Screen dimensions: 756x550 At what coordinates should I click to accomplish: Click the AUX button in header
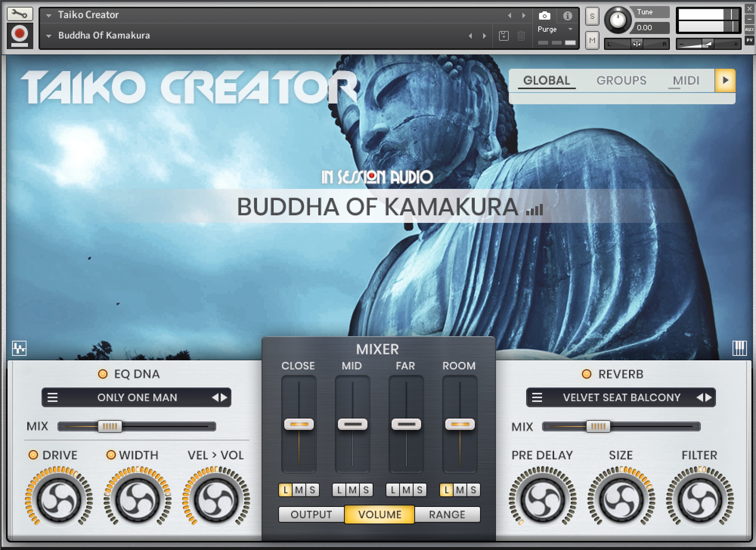pos(749,29)
